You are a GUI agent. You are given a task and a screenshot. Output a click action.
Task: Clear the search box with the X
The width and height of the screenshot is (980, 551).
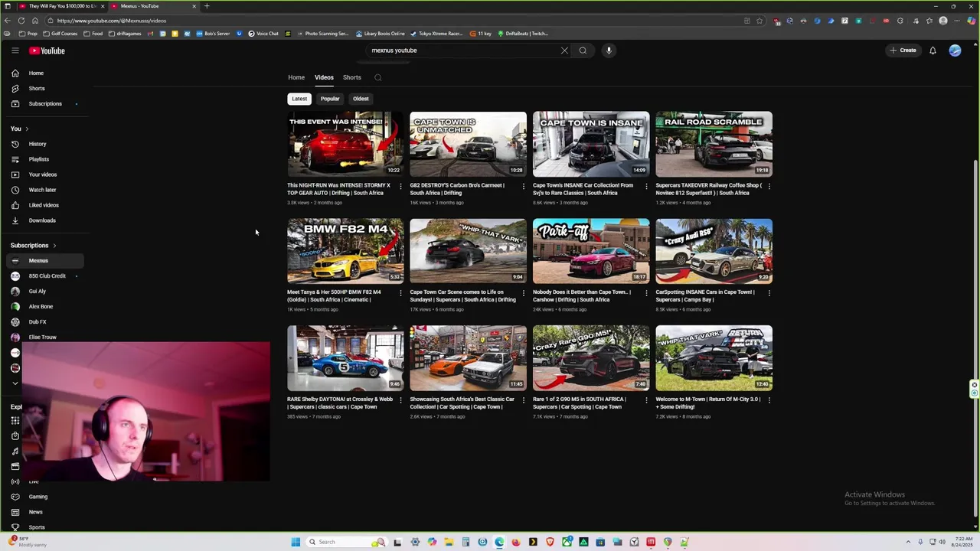564,51
